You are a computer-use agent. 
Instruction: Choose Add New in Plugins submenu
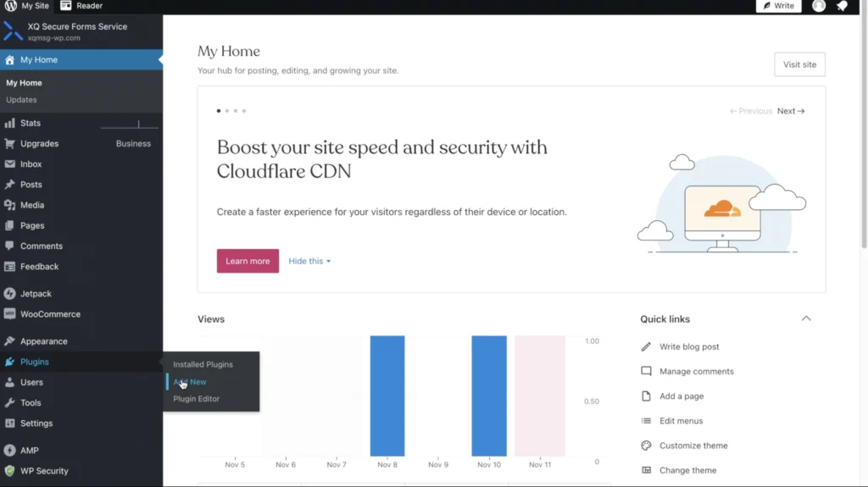coord(190,382)
